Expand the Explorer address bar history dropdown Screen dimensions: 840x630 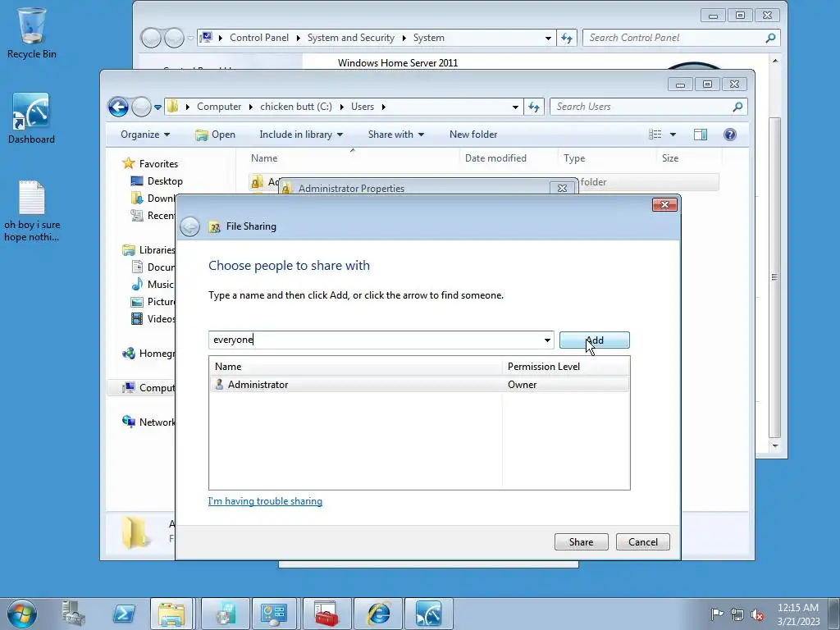point(515,107)
